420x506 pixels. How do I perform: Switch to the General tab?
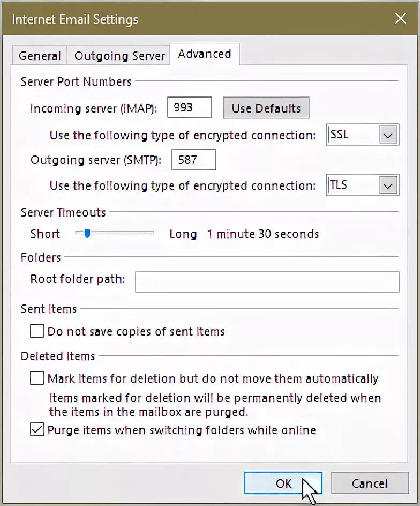tap(40, 56)
